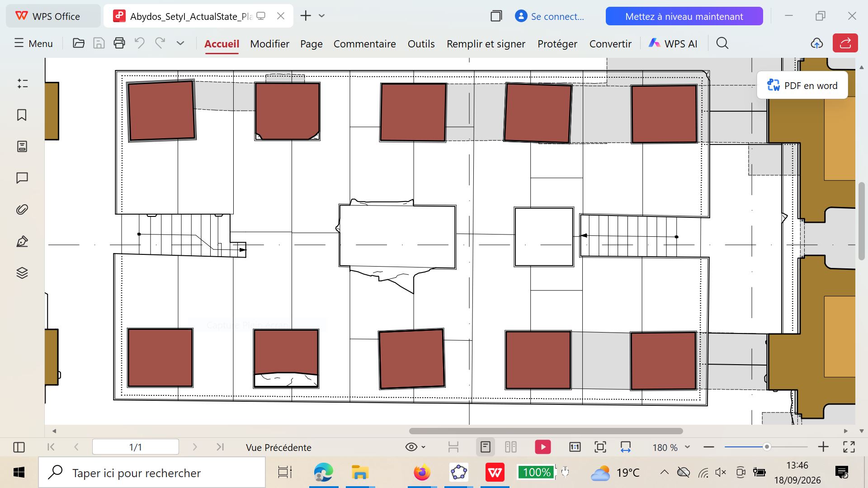Switch to the Commentaire tab

pos(364,44)
